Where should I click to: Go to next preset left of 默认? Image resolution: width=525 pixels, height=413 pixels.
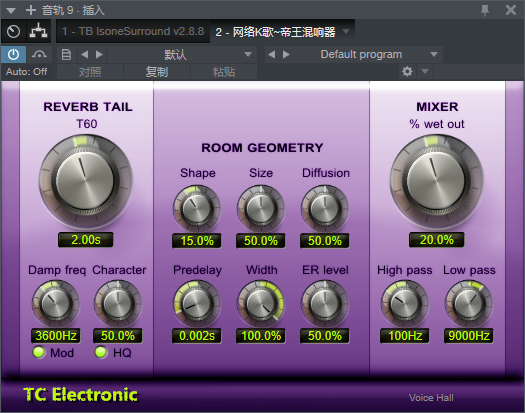(x=99, y=54)
